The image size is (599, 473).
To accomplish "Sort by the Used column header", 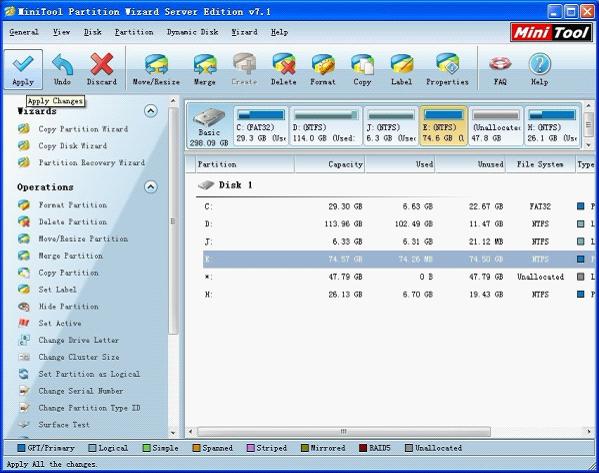I will coord(400,164).
